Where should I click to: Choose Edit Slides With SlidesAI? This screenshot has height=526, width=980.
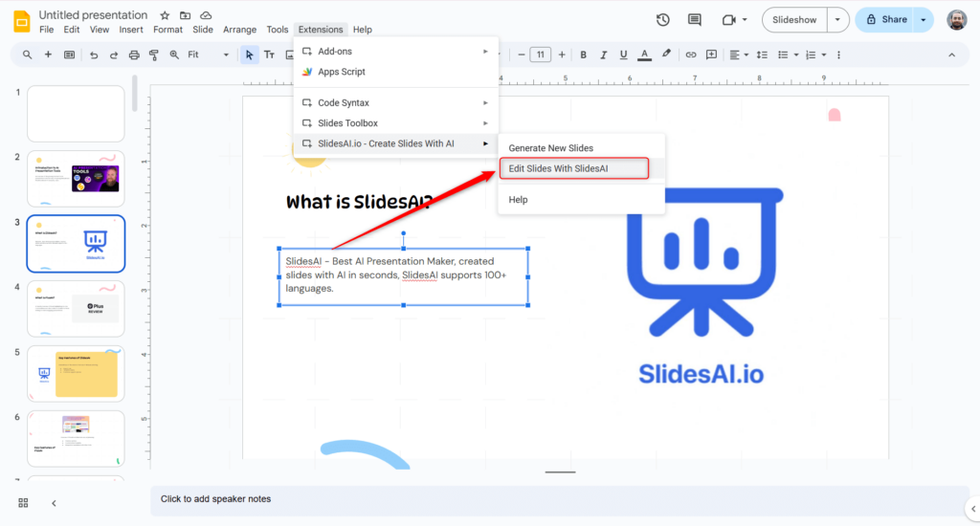(x=573, y=168)
